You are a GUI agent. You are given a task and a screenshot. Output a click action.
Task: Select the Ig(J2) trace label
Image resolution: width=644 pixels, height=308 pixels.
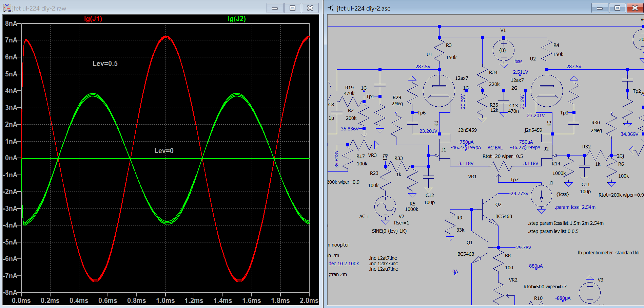coord(237,19)
